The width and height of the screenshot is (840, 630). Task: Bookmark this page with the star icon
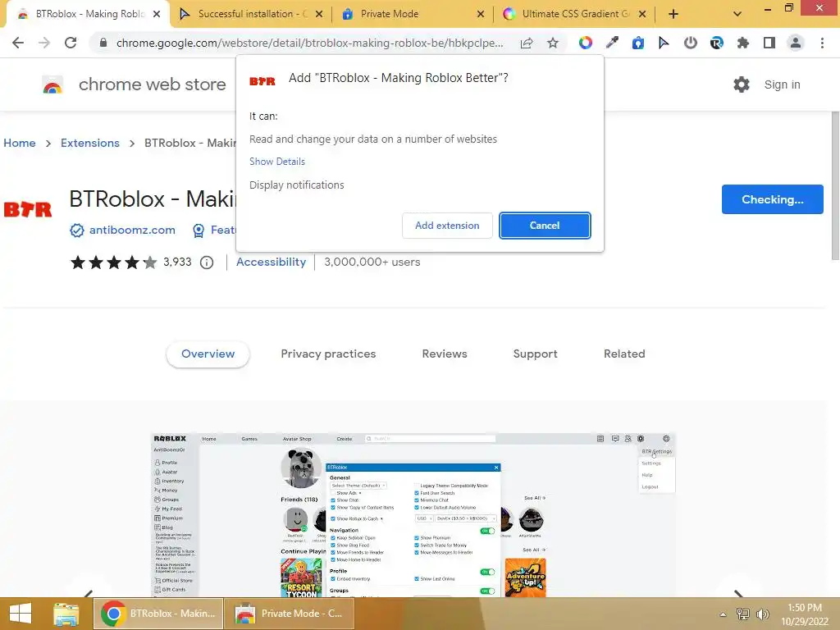pyautogui.click(x=553, y=43)
